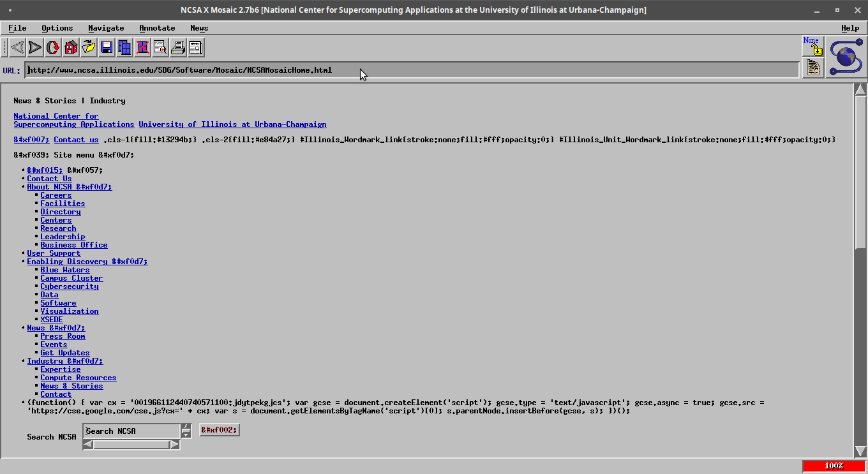Image resolution: width=868 pixels, height=474 pixels.
Task: Click the Careers link
Action: pos(56,195)
